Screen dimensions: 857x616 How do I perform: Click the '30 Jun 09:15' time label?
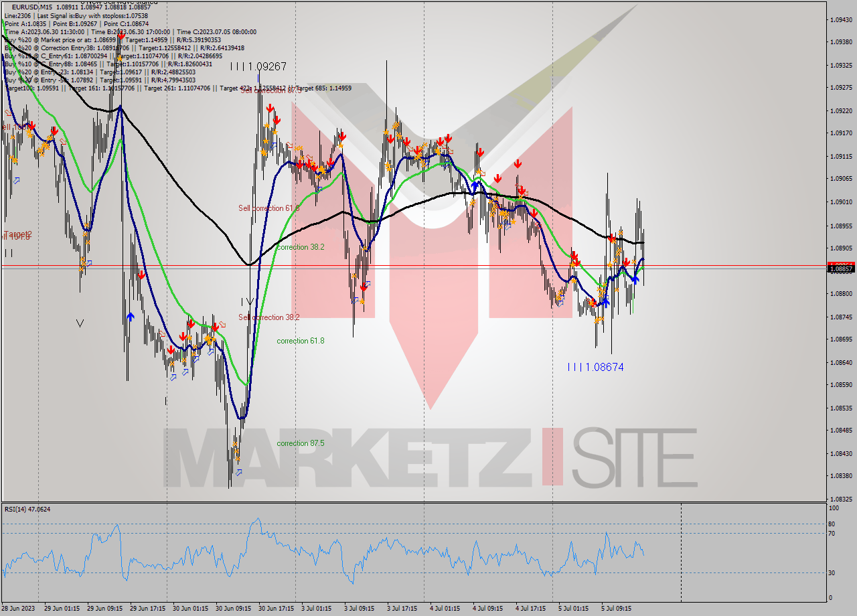(234, 609)
